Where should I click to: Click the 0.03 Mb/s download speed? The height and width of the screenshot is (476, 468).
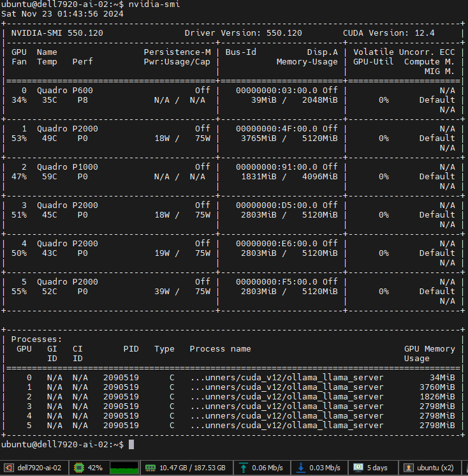325,468
